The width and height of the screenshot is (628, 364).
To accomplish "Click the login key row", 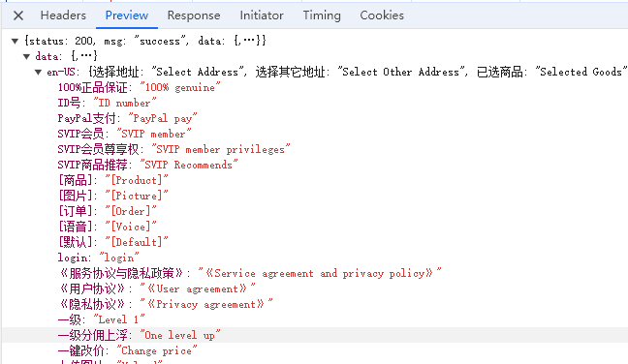I will point(98,258).
